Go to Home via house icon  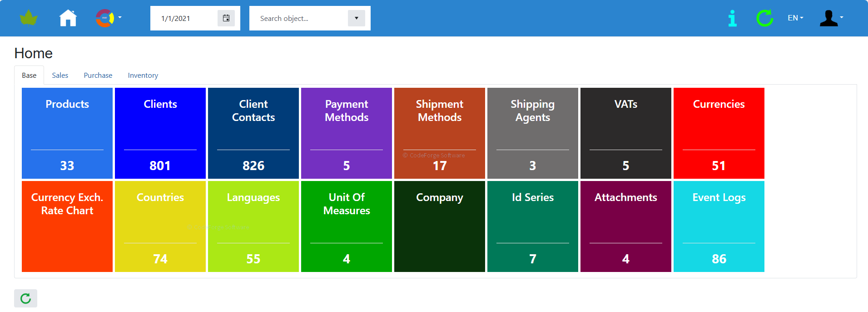tap(68, 18)
